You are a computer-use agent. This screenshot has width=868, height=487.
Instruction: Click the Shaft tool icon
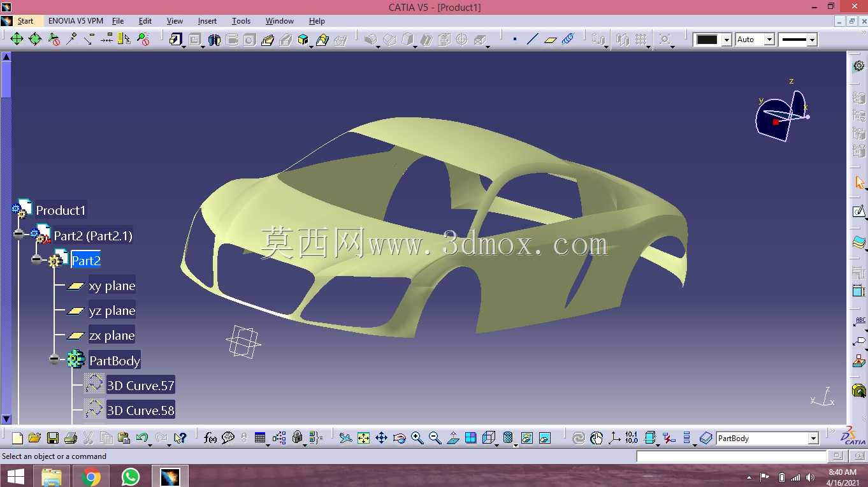[214, 40]
